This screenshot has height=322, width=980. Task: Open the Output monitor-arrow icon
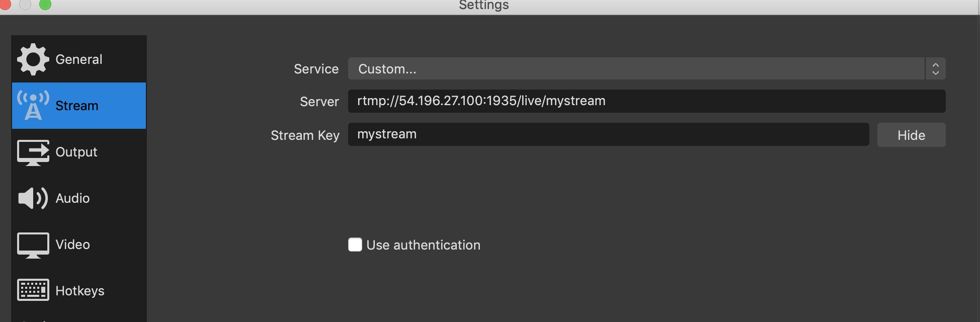click(x=33, y=152)
